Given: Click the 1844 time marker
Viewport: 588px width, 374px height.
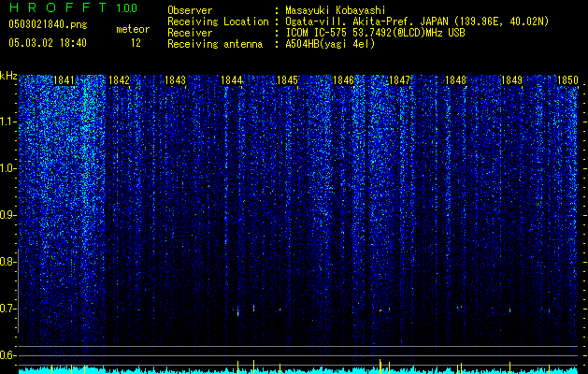Looking at the screenshot, I should 232,80.
